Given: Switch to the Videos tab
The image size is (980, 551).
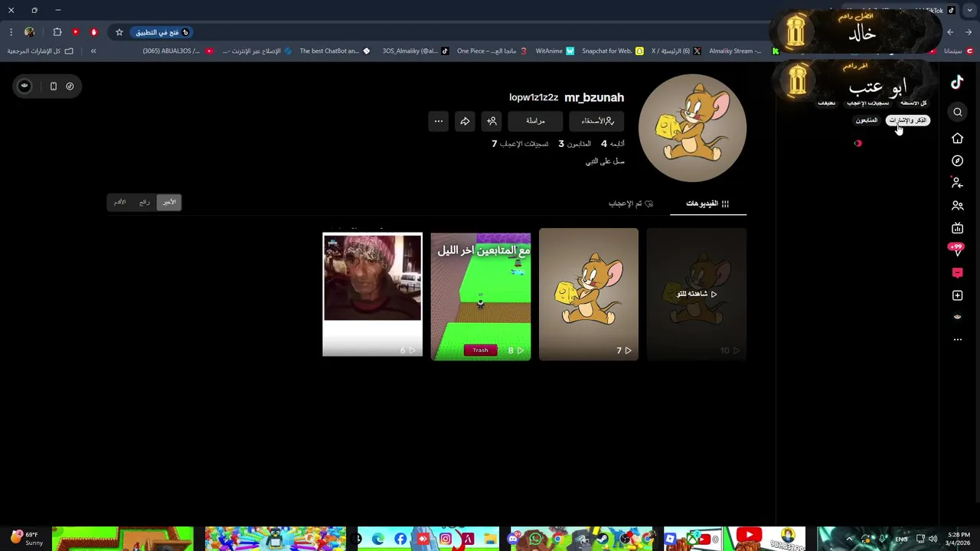Looking at the screenshot, I should (x=707, y=204).
